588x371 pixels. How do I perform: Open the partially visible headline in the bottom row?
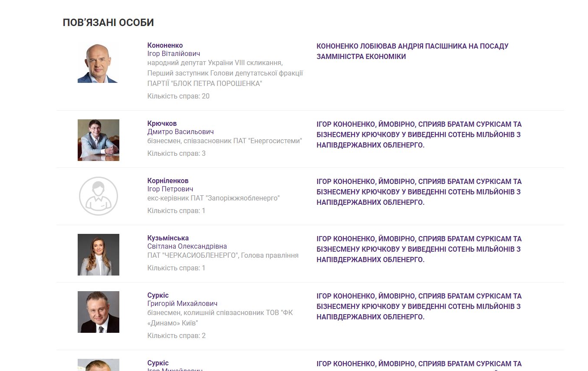[419, 364]
